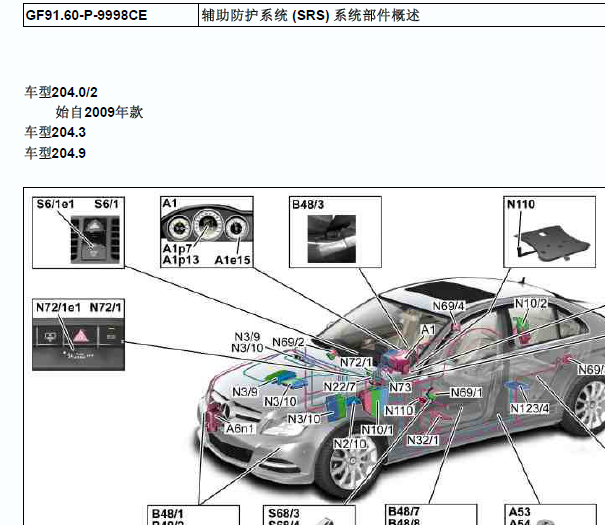Click the N72/1 label on the car
This screenshot has height=525, width=605.
[356, 363]
